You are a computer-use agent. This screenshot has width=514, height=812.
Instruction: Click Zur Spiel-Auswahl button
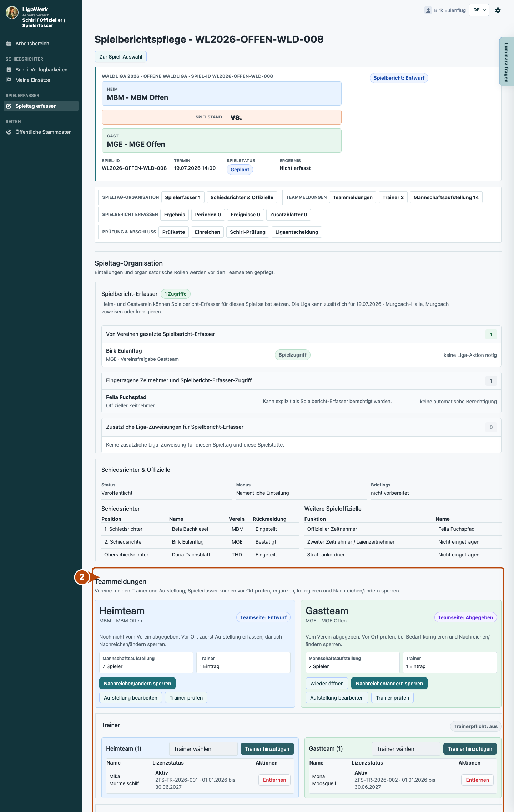tap(121, 57)
